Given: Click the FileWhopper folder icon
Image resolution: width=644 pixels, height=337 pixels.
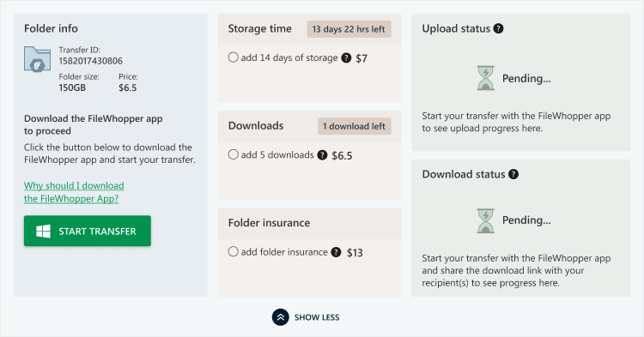Looking at the screenshot, I should point(38,59).
